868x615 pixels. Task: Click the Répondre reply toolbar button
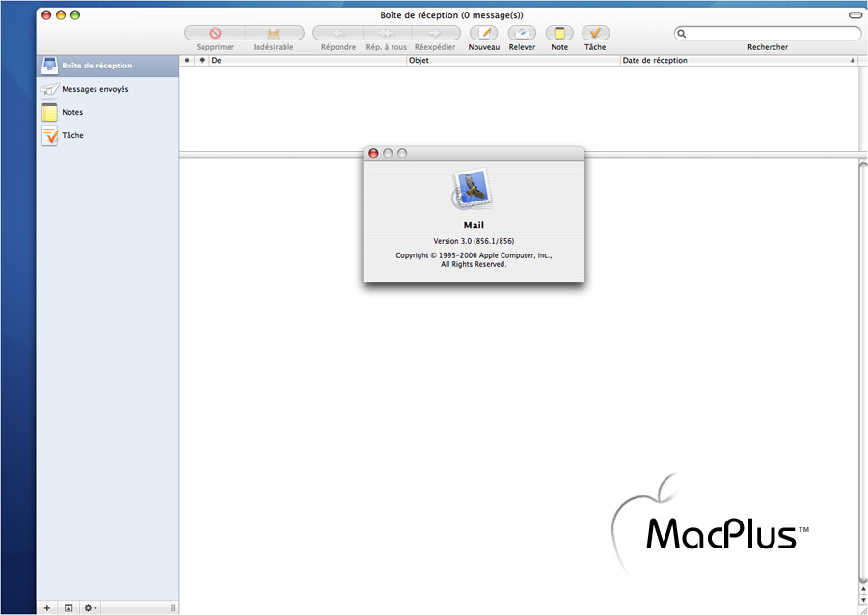pos(339,33)
